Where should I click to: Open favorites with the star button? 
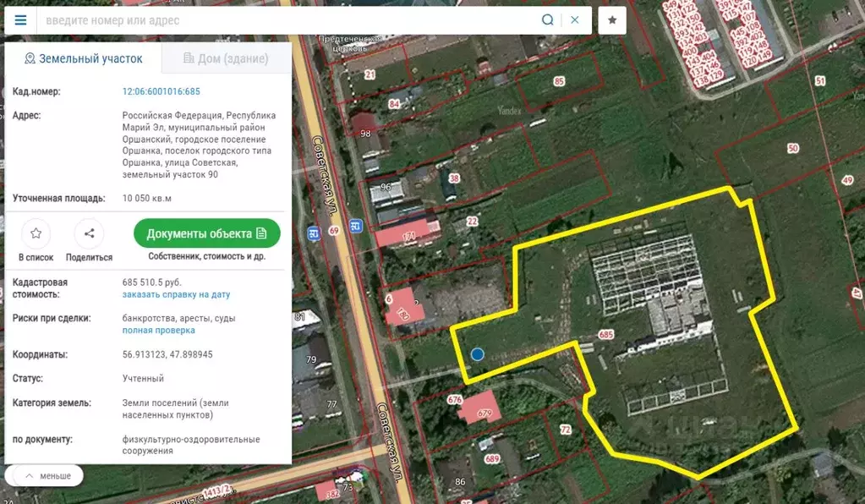coord(612,20)
